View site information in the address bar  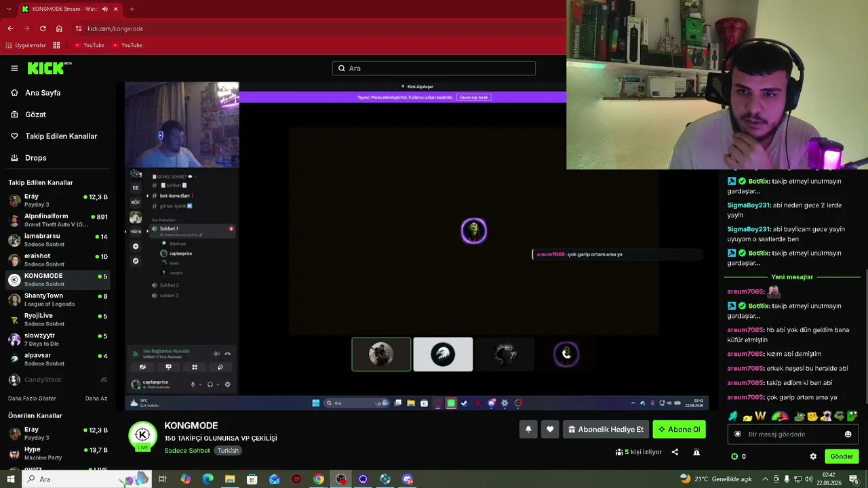[79, 28]
